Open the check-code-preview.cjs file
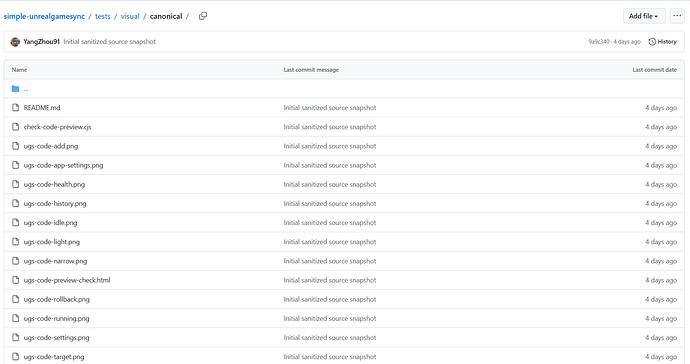This screenshot has height=364, width=690. point(58,127)
